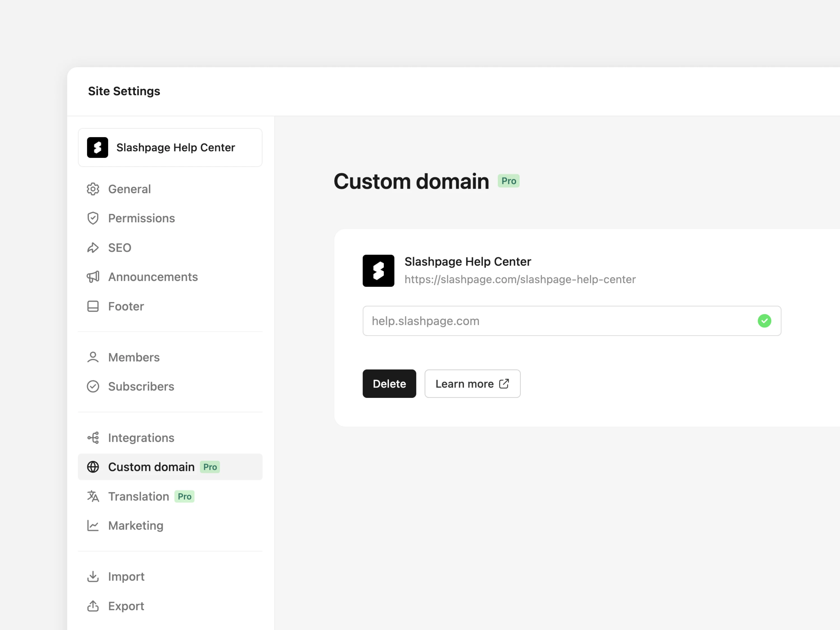Screen dimensions: 840x630
Task: Click the Pro badge on sidebar Custom domain
Action: 210,467
